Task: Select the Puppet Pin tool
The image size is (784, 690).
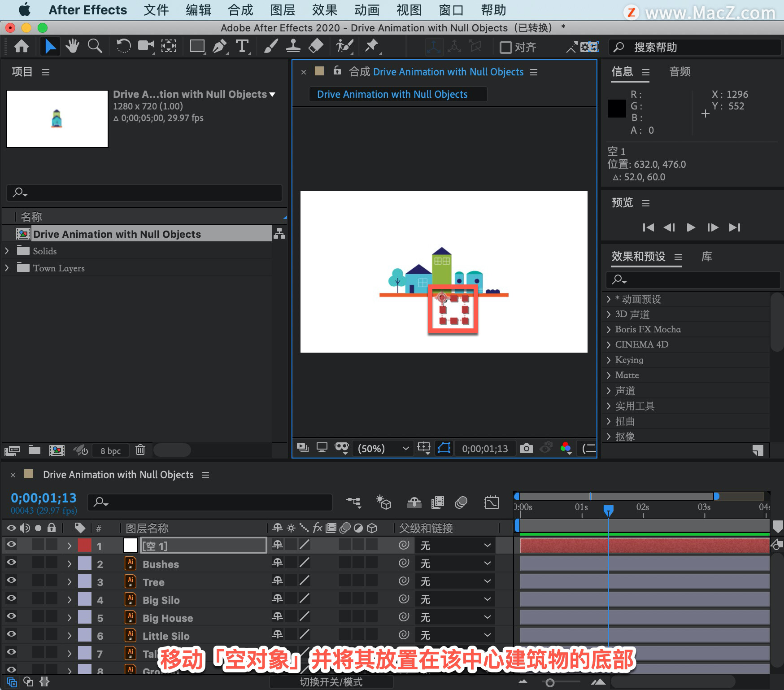Action: [x=372, y=46]
